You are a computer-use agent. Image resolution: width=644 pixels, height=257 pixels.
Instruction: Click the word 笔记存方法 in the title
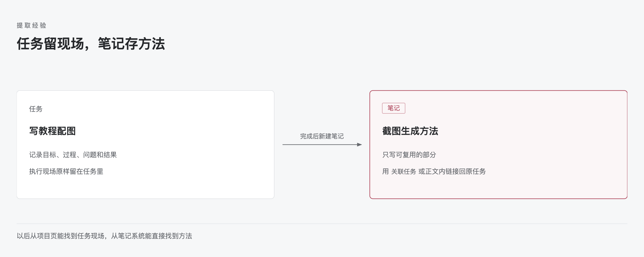[131, 44]
